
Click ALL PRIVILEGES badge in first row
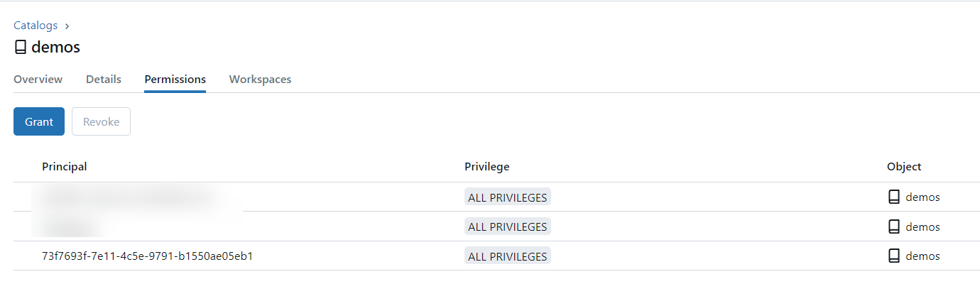[x=508, y=197]
